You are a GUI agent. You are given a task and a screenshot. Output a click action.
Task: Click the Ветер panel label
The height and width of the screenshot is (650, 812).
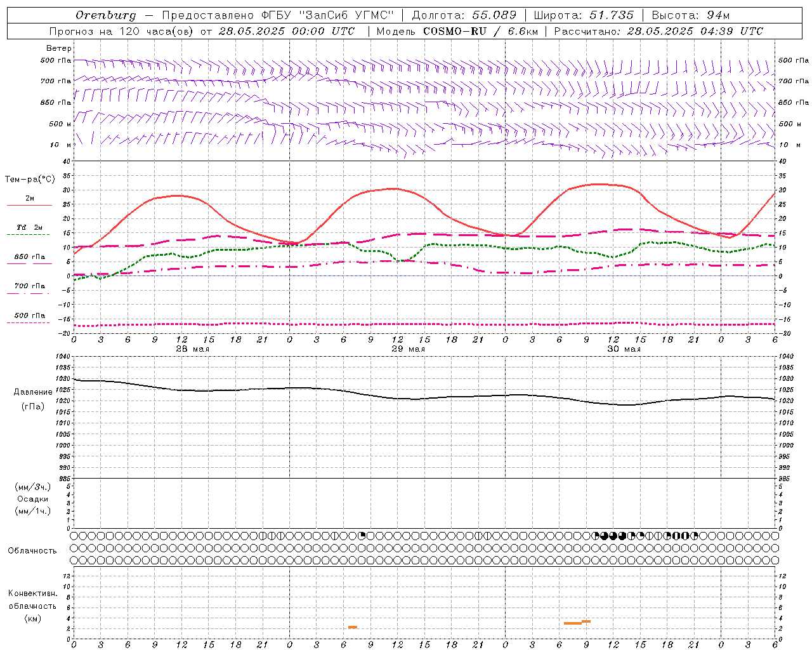[59, 48]
